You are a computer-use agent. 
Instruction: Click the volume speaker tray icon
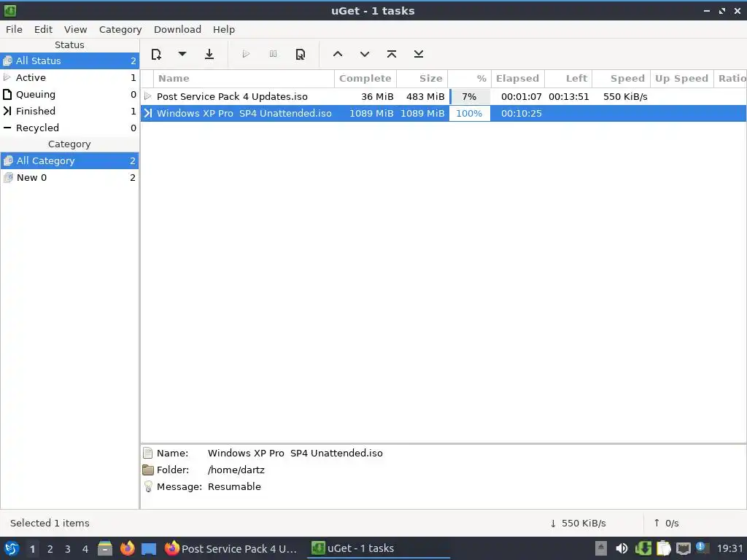coord(622,548)
